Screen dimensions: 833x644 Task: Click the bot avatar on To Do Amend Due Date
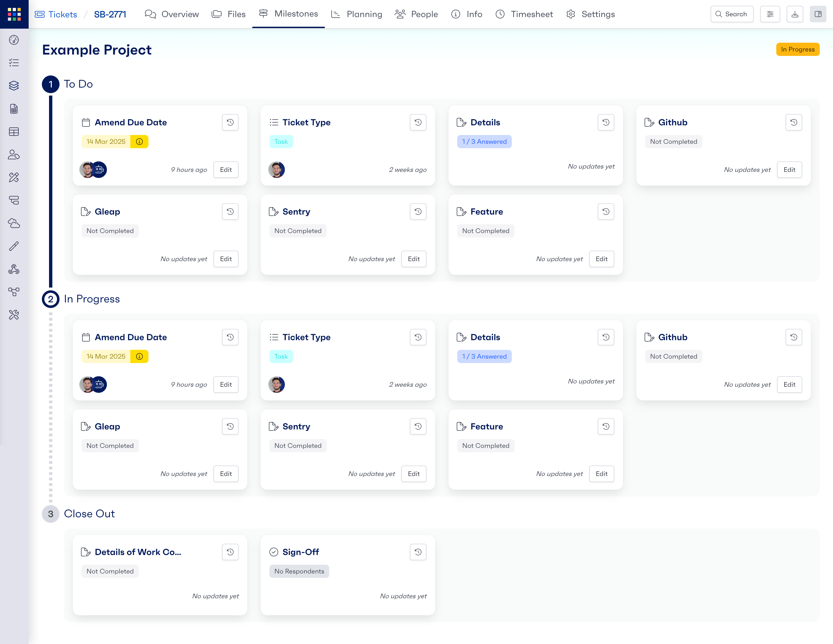pyautogui.click(x=99, y=170)
